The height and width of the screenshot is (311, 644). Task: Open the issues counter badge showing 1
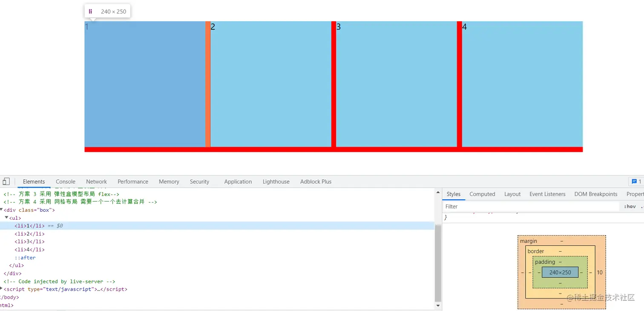(x=636, y=181)
